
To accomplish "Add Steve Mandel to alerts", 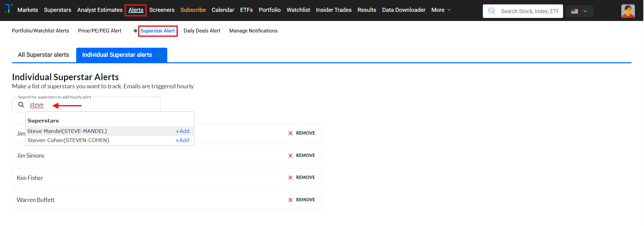I will [x=183, y=131].
